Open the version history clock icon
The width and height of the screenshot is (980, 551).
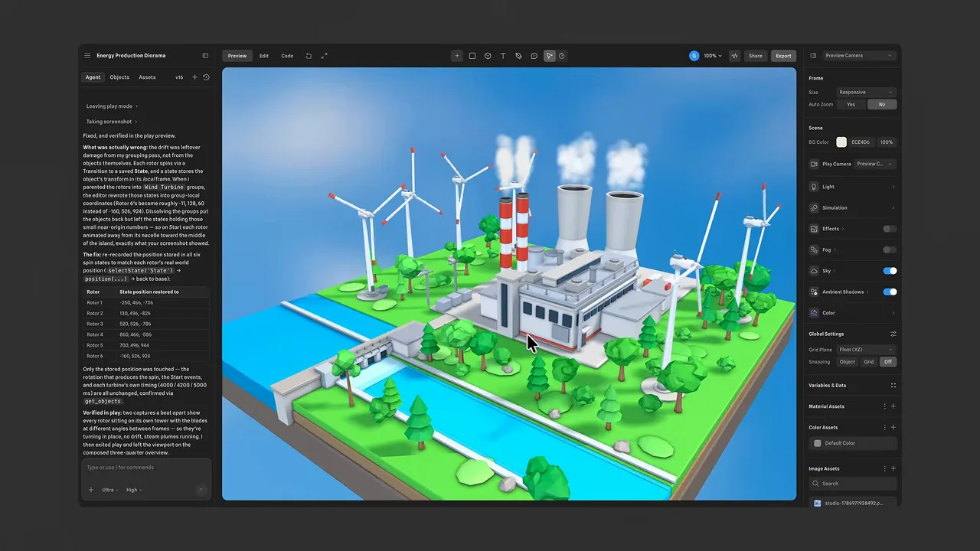click(x=206, y=77)
